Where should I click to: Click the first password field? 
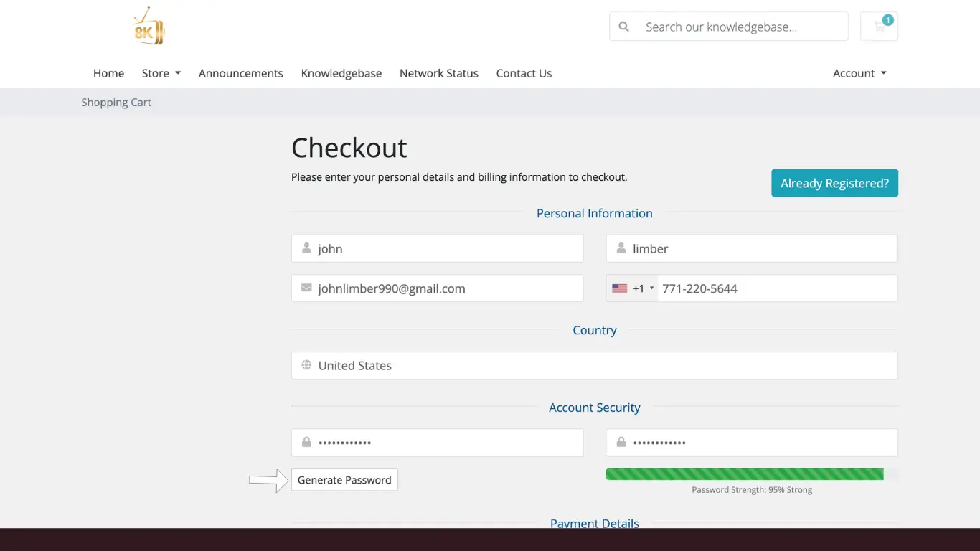(x=437, y=443)
